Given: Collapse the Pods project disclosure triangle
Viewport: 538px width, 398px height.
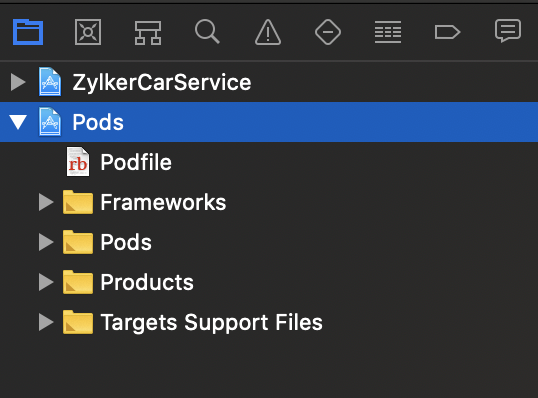Looking at the screenshot, I should [18, 122].
